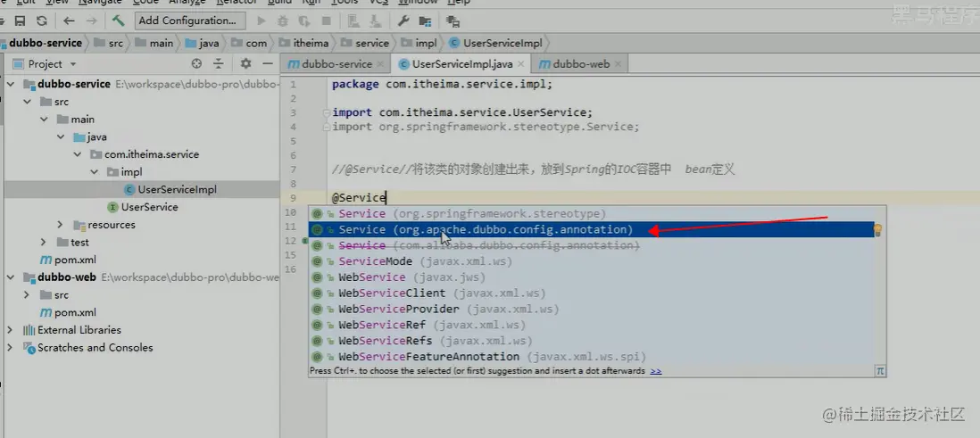
Task: Expand the src folder under dubbo-web
Action: point(28,295)
